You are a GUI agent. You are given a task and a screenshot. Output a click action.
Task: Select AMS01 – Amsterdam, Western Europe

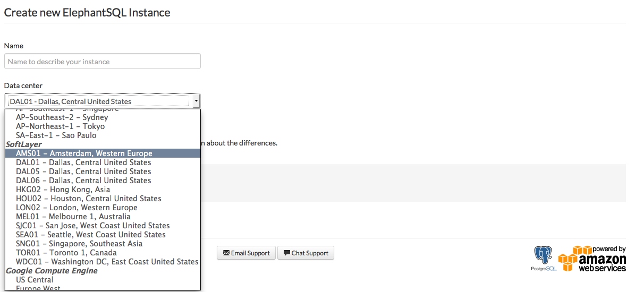[84, 153]
